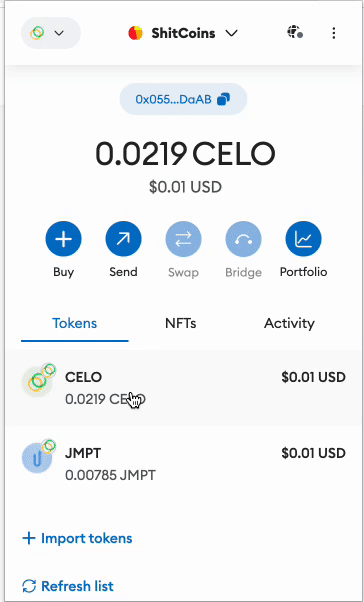Image resolution: width=364 pixels, height=602 pixels.
Task: Open the network selector dropdown
Action: coord(51,33)
